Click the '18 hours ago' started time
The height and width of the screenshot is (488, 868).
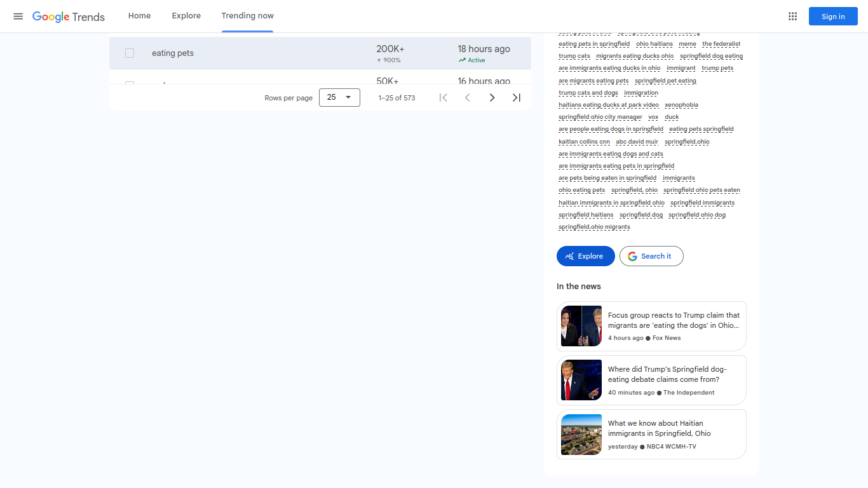(x=484, y=49)
